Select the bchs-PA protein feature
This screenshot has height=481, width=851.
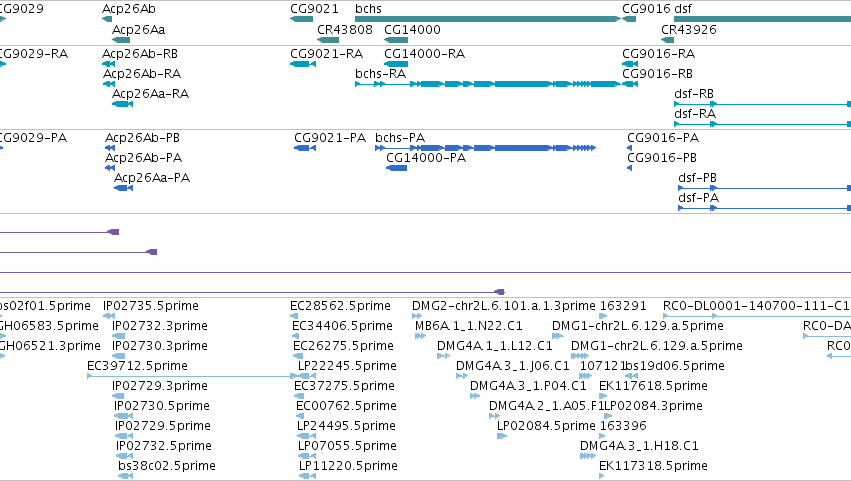485,148
